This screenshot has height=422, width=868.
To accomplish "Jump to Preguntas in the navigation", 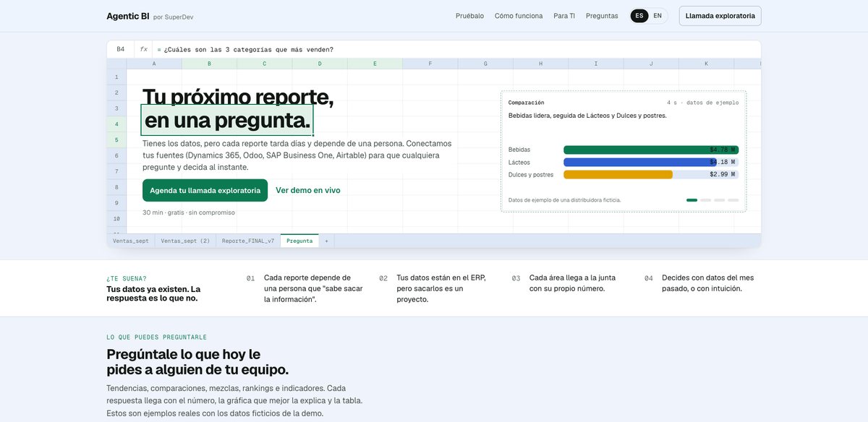I will [602, 16].
